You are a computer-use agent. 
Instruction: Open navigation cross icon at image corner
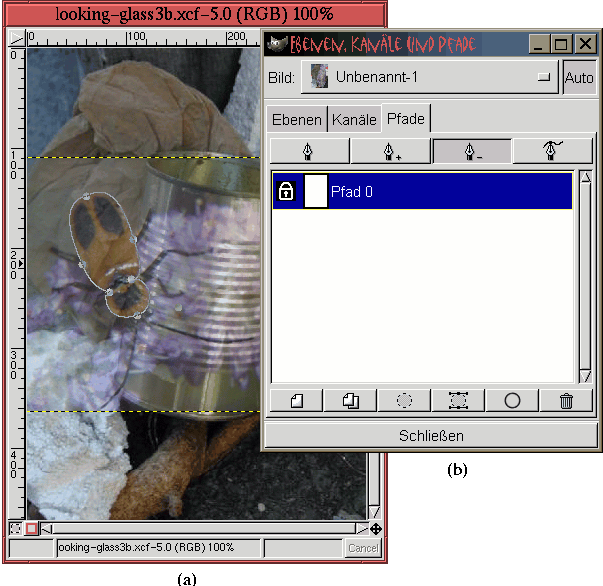pyautogui.click(x=375, y=528)
